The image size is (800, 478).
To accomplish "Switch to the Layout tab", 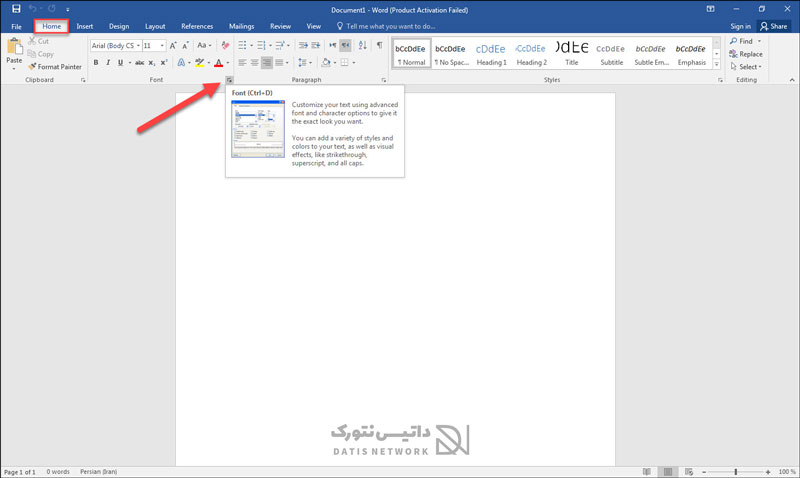I will tap(155, 27).
